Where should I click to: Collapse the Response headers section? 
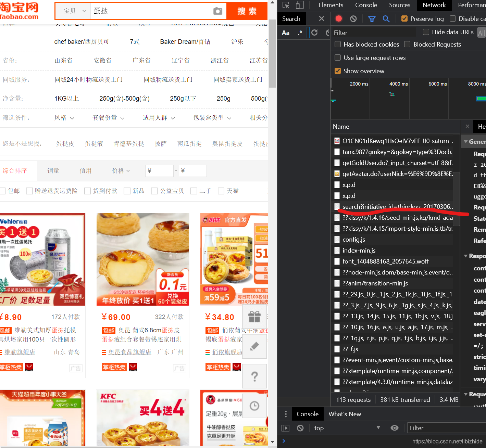pos(466,256)
